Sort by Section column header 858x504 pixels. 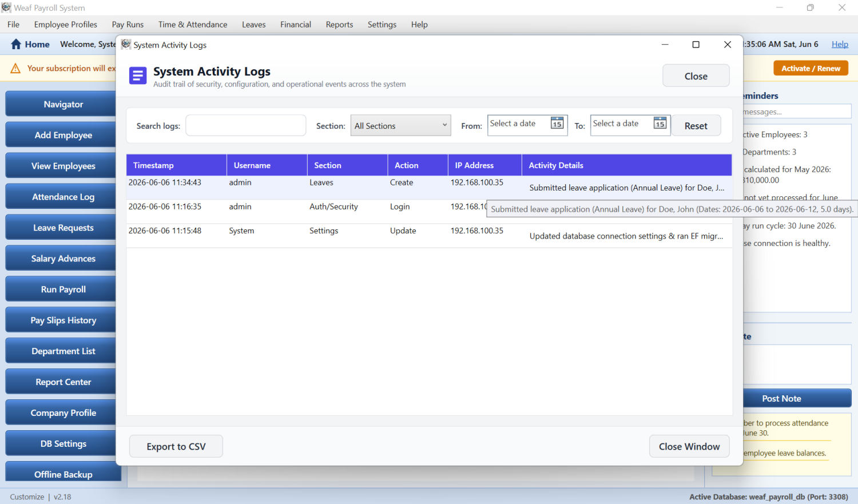coord(347,165)
